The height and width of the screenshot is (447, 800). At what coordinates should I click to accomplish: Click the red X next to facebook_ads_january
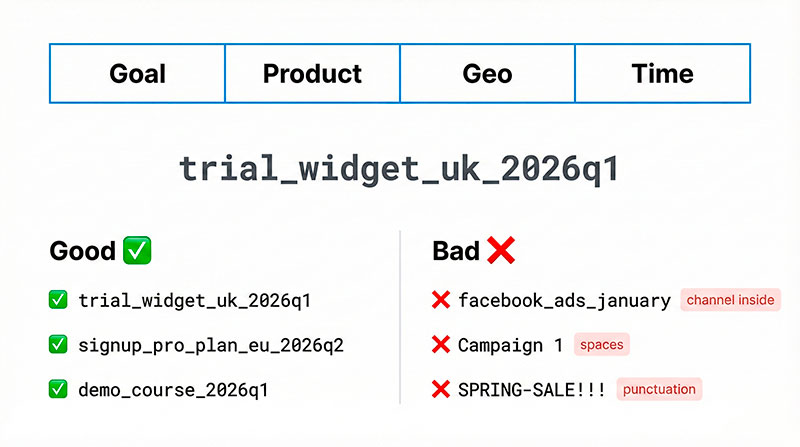[x=440, y=300]
